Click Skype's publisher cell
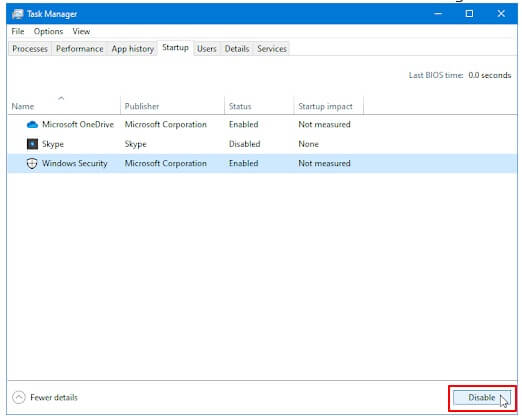This screenshot has width=522, height=418. (x=135, y=144)
